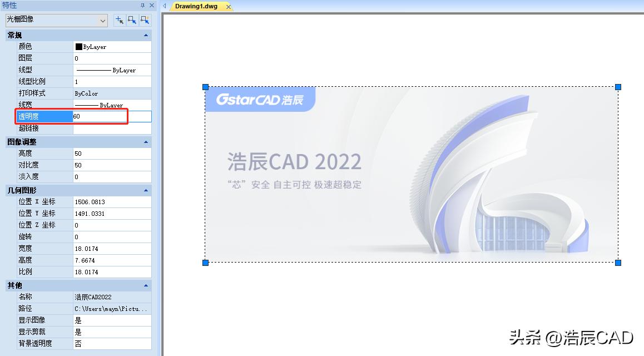The image size is (644, 356).
Task: Collapse the 常规 section header
Action: [x=145, y=35]
